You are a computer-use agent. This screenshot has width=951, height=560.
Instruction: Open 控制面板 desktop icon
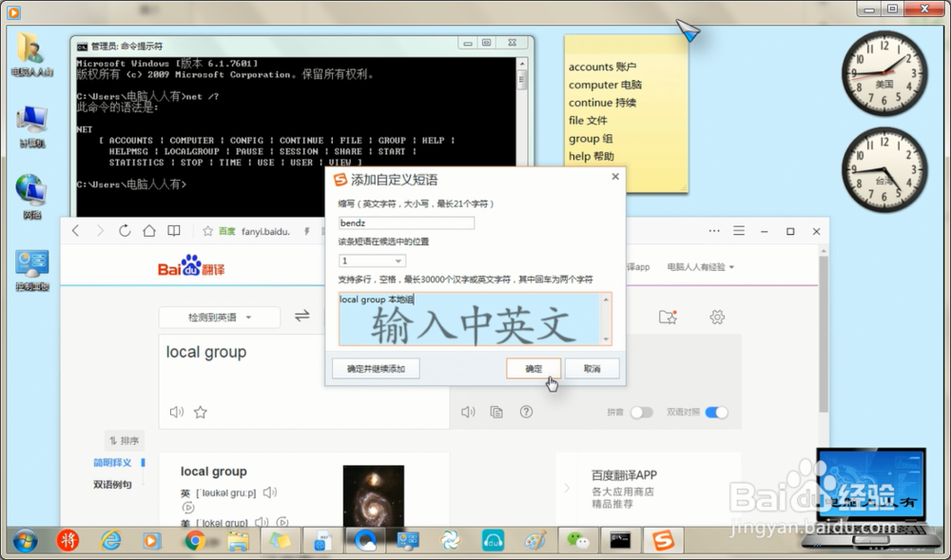32,270
